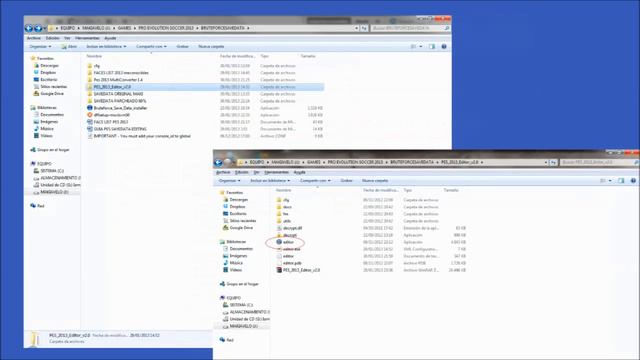This screenshot has width=640, height=360.
Task: Select Red network in back window sidebar
Action: tap(37, 206)
